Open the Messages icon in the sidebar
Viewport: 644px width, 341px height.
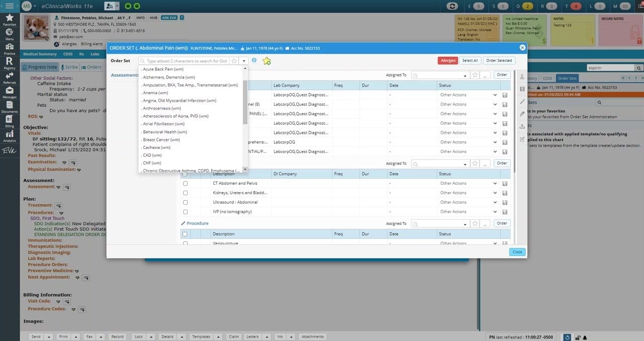click(9, 92)
